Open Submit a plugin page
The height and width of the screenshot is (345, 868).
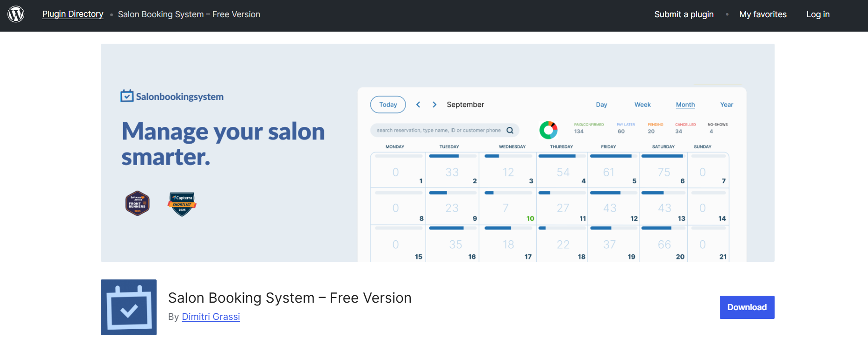tap(684, 14)
